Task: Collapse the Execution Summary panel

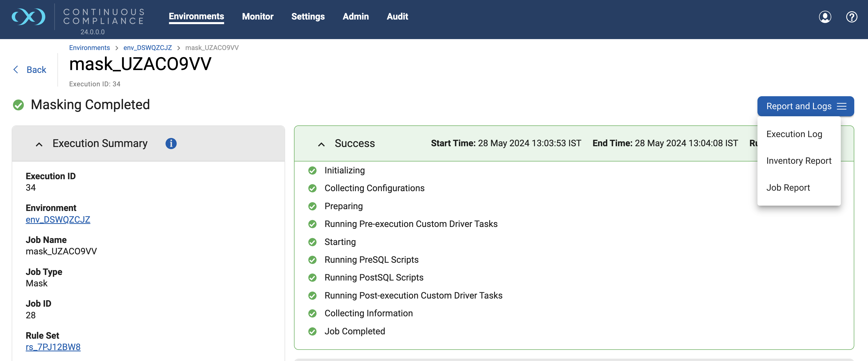Action: point(39,144)
